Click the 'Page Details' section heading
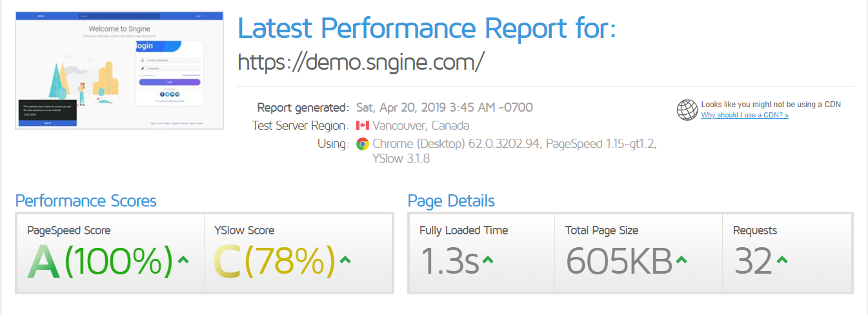The image size is (868, 315). [451, 201]
